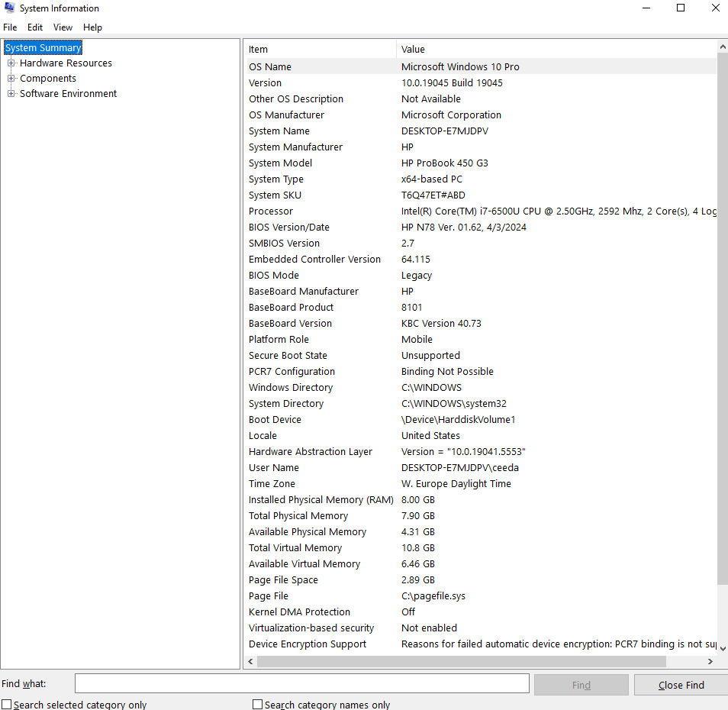Select the SMBIOS Version row
Screen dimensions: 728x710
tap(480, 243)
